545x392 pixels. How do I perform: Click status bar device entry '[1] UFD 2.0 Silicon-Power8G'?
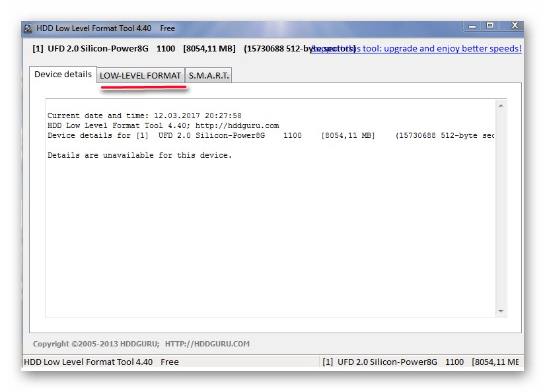coord(380,362)
